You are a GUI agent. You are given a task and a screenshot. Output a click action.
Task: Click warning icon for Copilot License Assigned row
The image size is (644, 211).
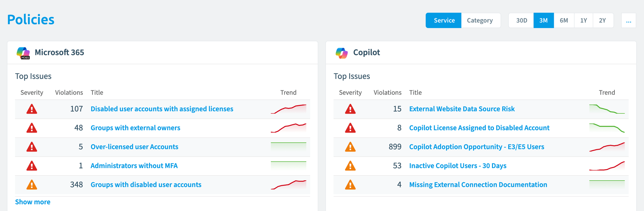pos(350,128)
